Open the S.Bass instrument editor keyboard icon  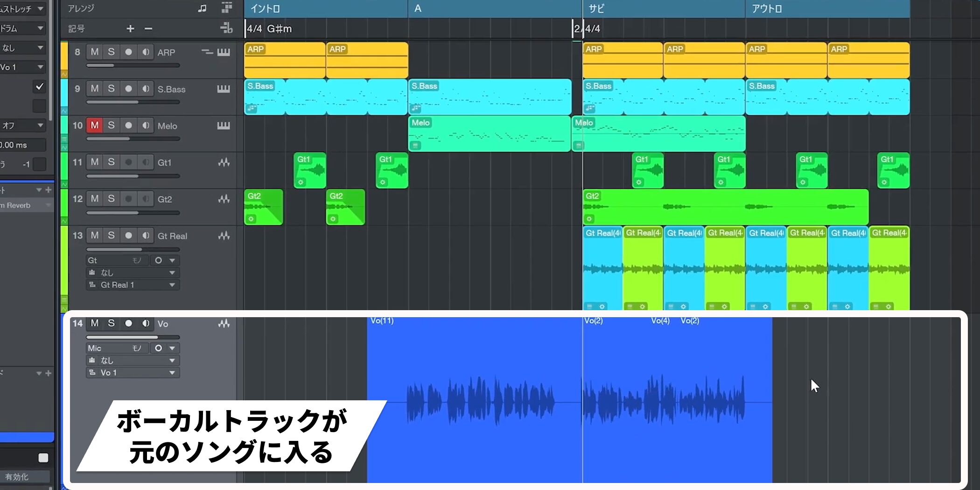[x=224, y=89]
